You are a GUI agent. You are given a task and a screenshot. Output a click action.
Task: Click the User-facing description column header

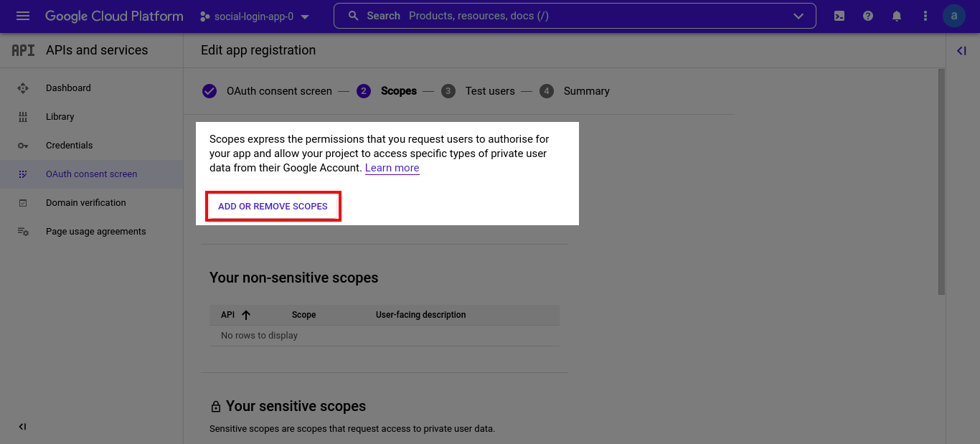[421, 315]
